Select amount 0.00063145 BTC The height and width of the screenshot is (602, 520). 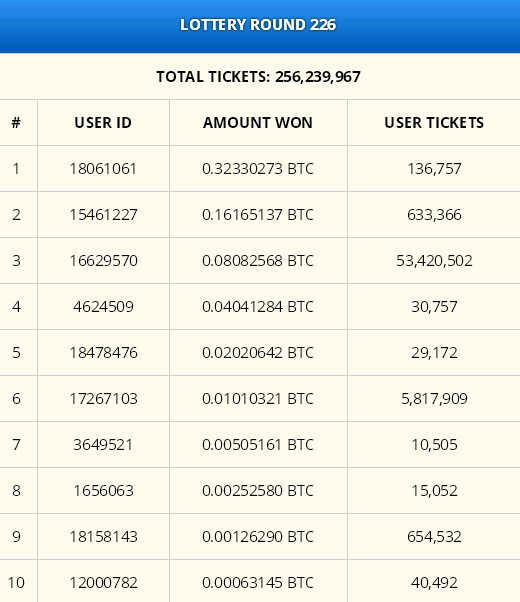(258, 583)
